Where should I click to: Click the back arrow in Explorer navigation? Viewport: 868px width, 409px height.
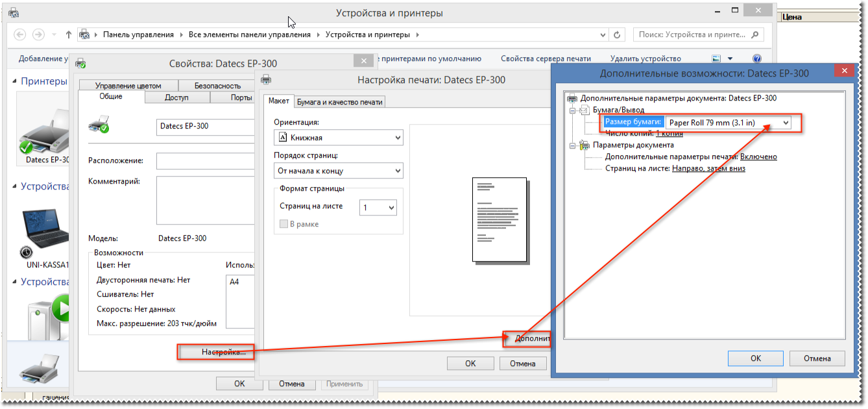19,34
